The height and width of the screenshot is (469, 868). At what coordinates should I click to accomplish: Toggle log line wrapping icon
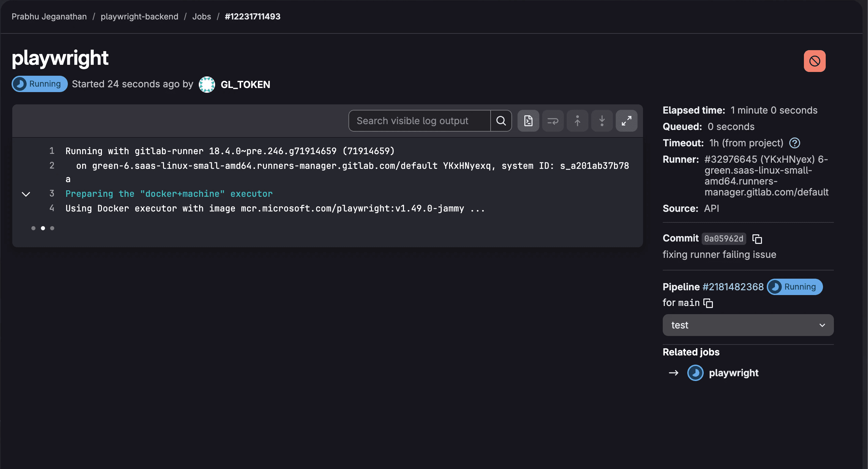[x=553, y=121]
